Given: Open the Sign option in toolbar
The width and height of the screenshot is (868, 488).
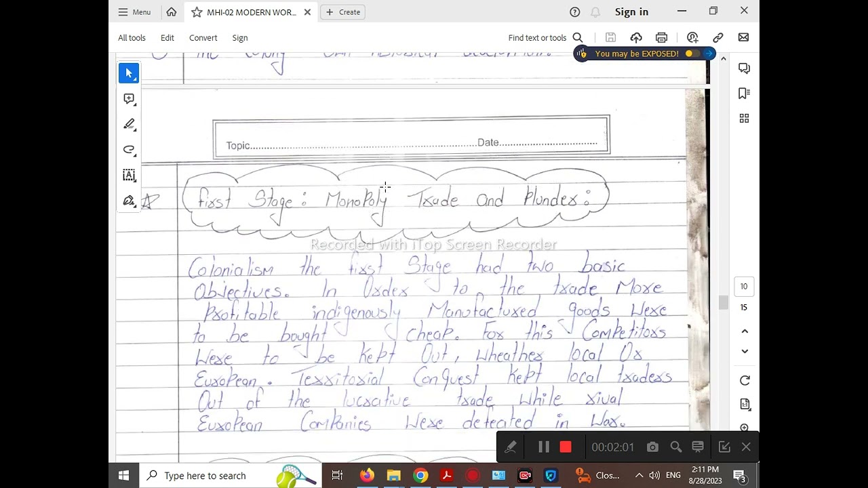Looking at the screenshot, I should (240, 38).
